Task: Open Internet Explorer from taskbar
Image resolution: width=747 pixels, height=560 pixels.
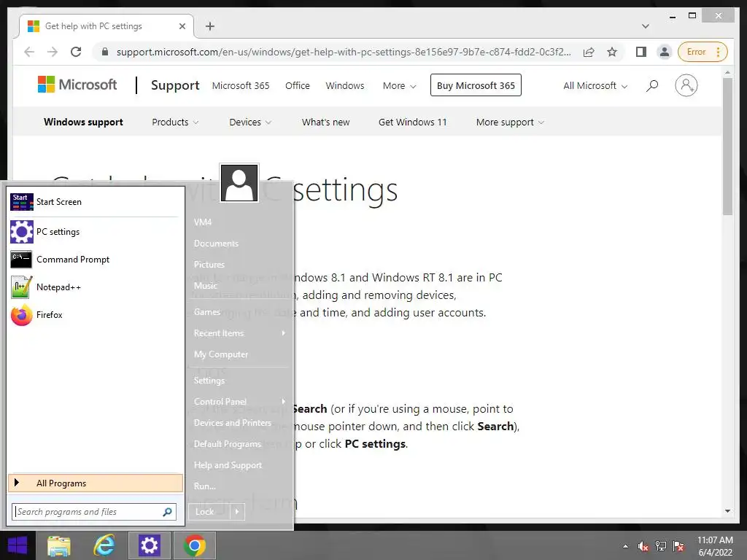Action: [104, 545]
